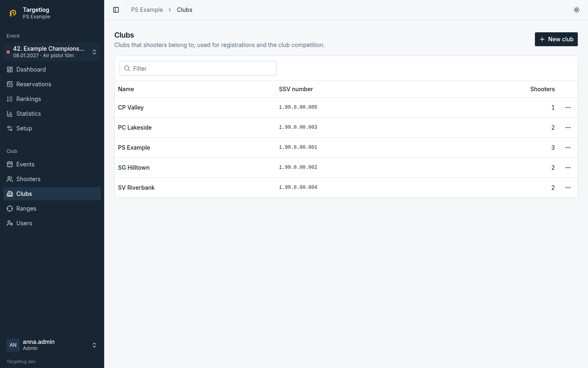
Task: Sort by the Name column header
Action: [x=126, y=89]
